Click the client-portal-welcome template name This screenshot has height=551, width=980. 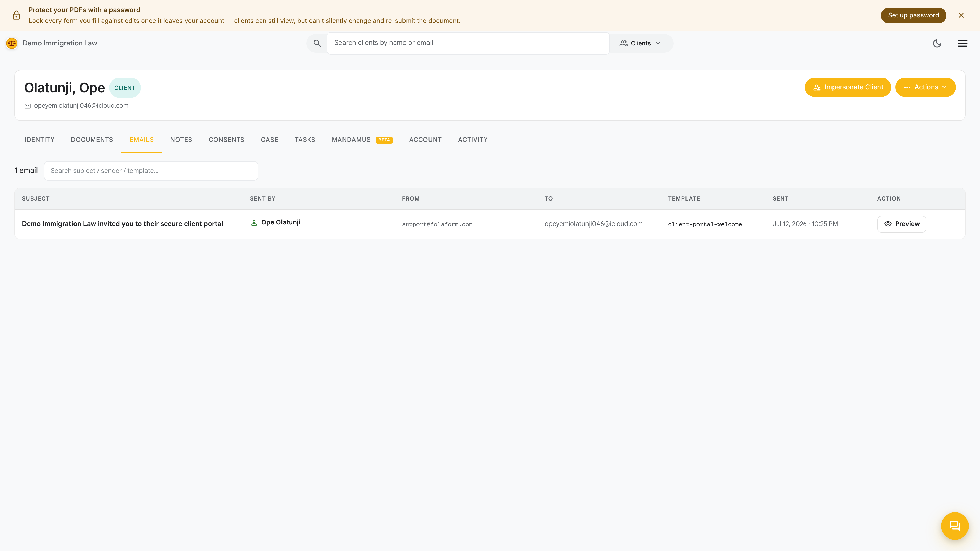click(705, 224)
